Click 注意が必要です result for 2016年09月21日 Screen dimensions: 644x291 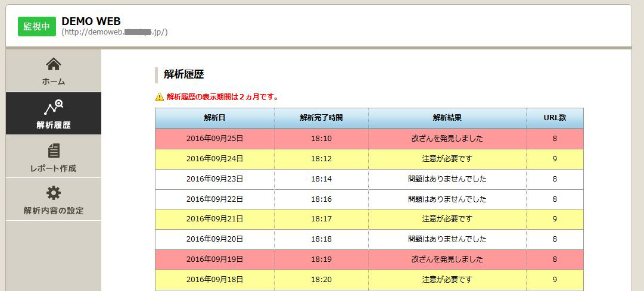click(x=447, y=219)
